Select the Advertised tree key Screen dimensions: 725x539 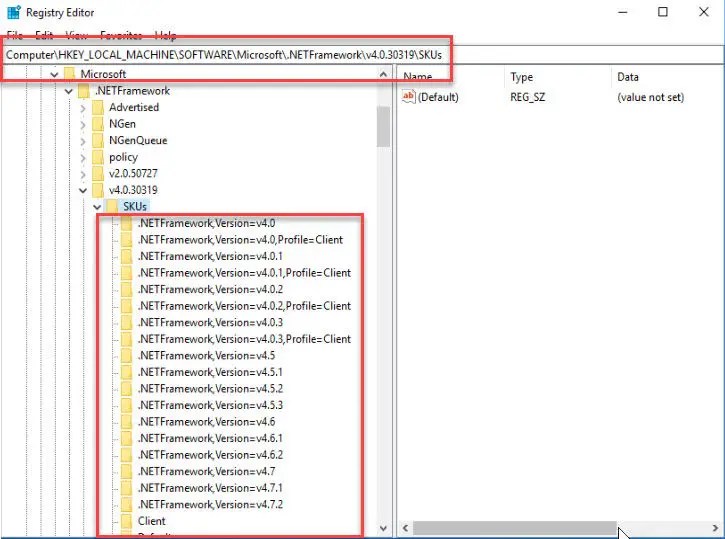point(134,107)
